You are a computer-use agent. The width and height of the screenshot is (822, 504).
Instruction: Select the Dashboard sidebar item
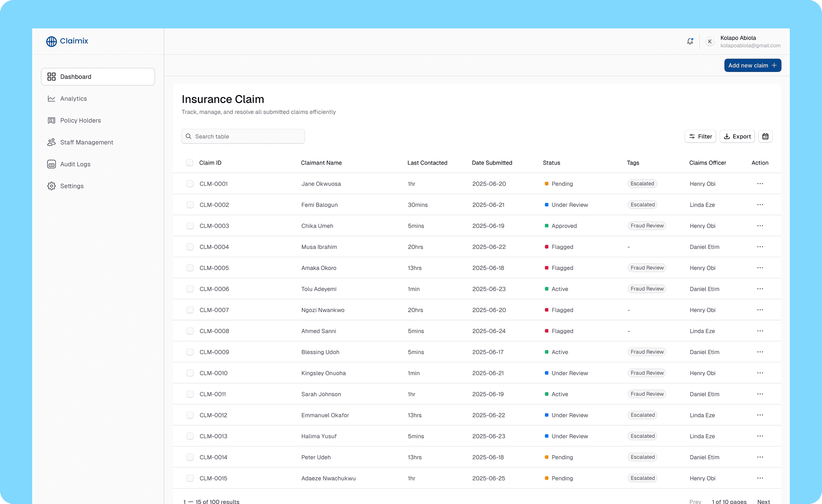point(98,77)
